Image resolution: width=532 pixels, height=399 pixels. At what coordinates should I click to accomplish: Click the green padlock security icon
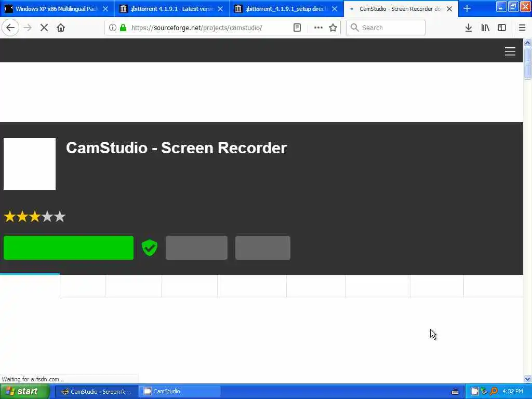click(123, 28)
